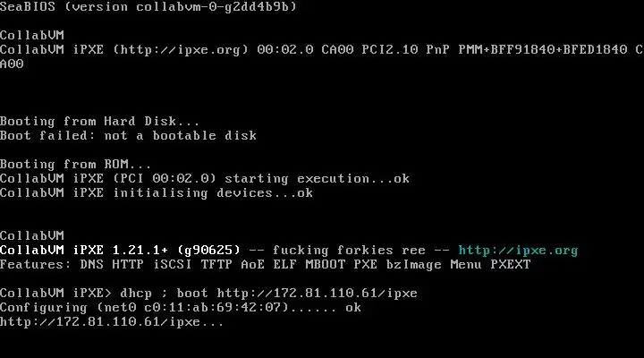Viewport: 644px width, 358px height.
Task: Click the 'MBOOT' feature word
Action: 325,265
